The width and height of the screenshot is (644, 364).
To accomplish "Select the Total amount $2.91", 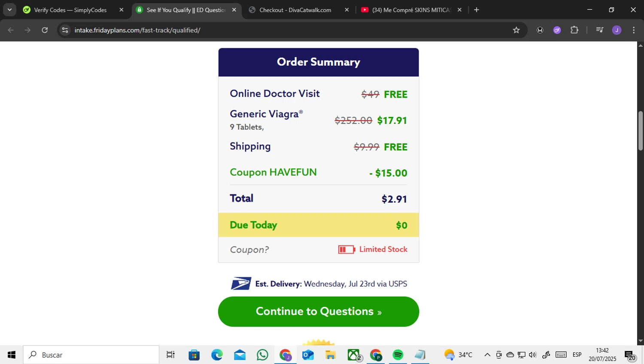I will tap(394, 199).
